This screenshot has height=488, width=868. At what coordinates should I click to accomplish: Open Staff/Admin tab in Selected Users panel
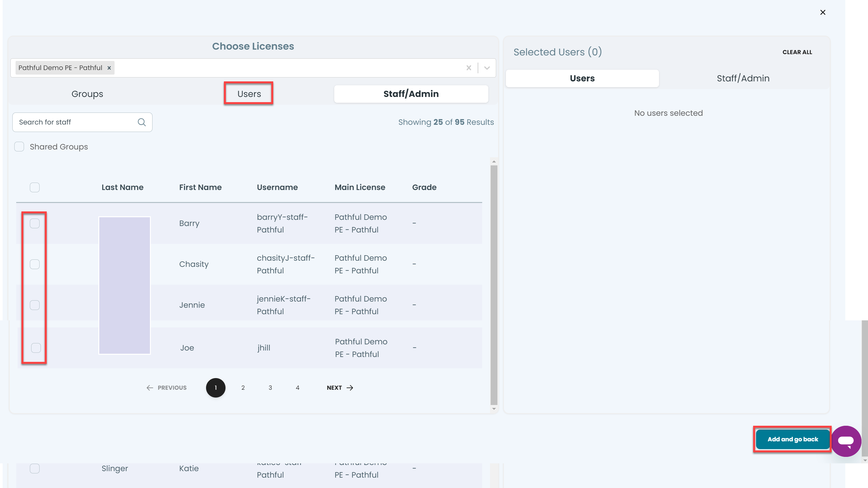tap(743, 78)
